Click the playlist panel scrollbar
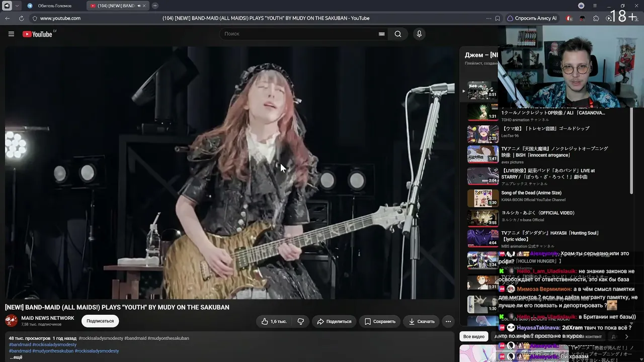Screen dimensions: 644x362 coord(631,150)
